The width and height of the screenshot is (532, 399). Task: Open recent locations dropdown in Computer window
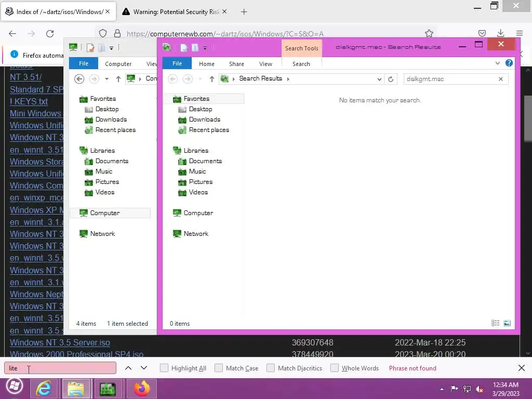(x=107, y=79)
